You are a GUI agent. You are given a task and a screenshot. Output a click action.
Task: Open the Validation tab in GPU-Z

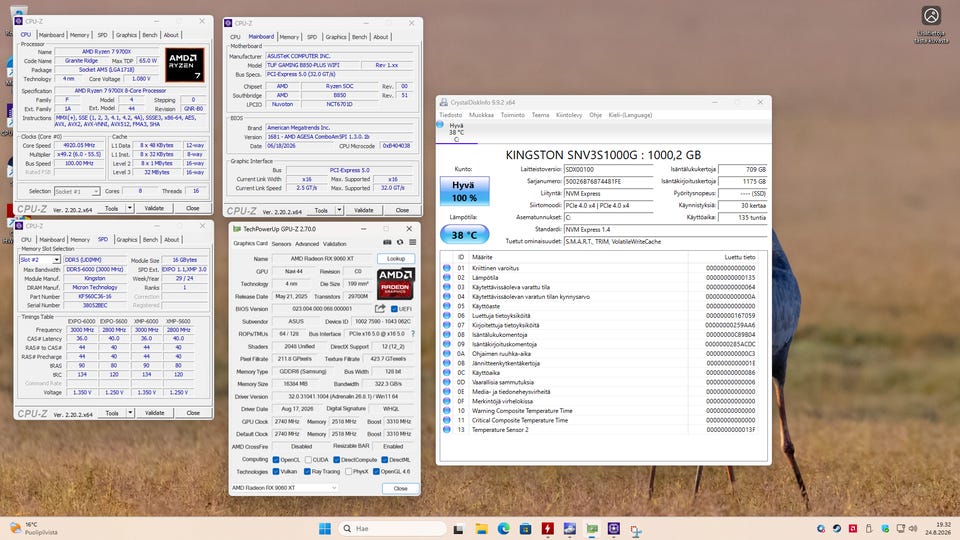pyautogui.click(x=334, y=244)
